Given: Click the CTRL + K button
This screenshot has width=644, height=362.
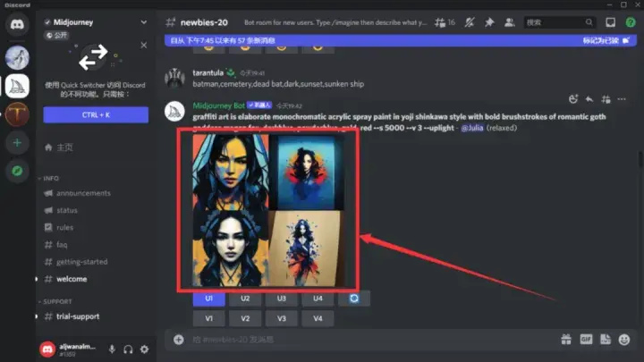Looking at the screenshot, I should point(96,115).
